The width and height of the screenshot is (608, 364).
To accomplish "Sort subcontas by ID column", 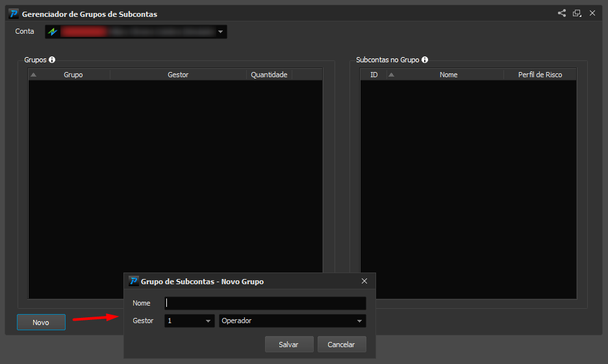I will (x=374, y=75).
